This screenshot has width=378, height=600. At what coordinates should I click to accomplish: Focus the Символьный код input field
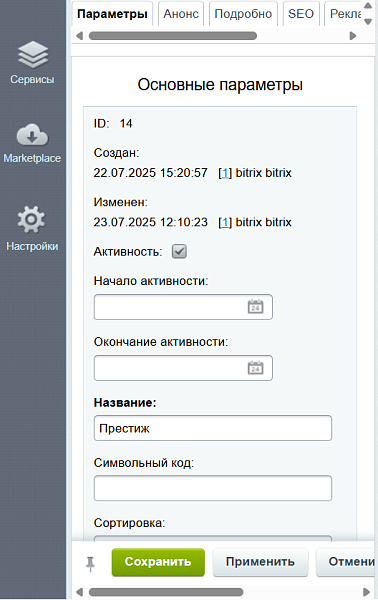[213, 488]
